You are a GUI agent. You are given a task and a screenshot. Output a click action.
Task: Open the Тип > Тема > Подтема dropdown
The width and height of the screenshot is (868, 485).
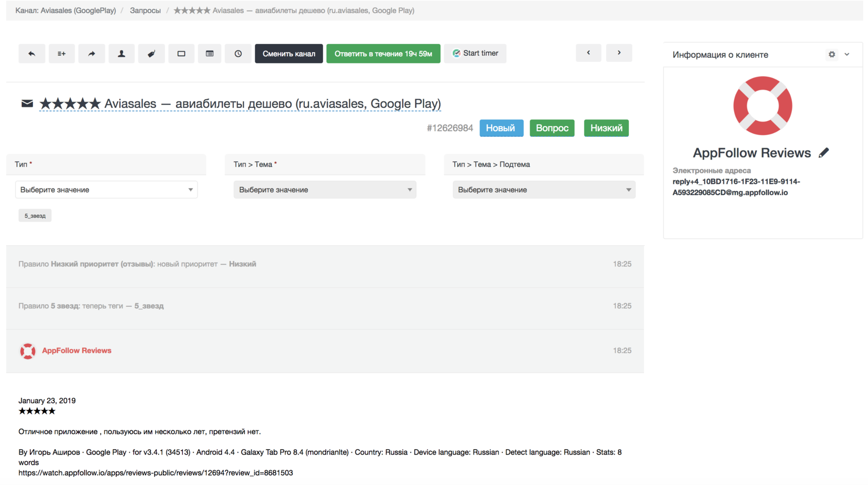pyautogui.click(x=544, y=190)
